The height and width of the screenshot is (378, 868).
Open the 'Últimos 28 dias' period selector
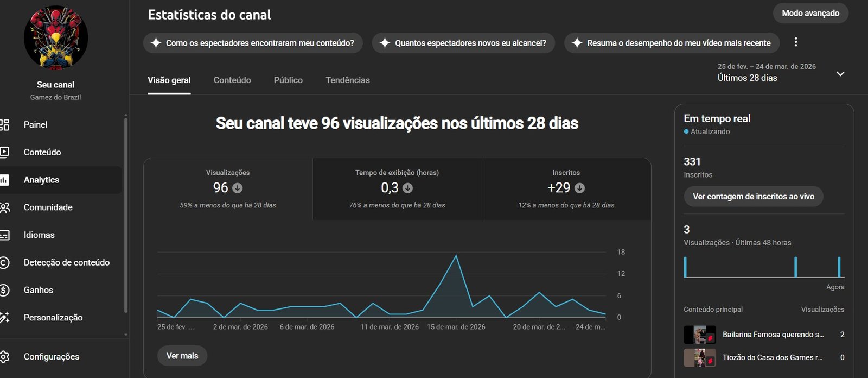pyautogui.click(x=781, y=73)
